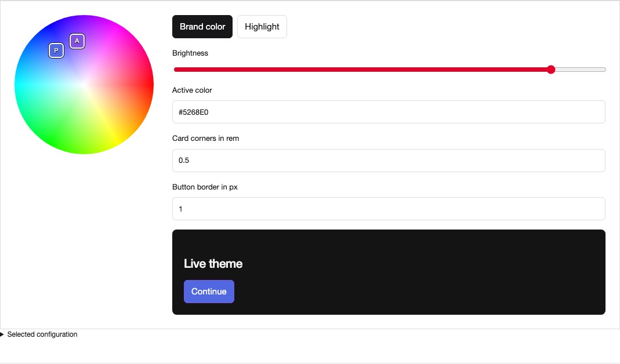Screen dimensions: 620x364
Task: Click the Active color hex field
Action: click(389, 112)
